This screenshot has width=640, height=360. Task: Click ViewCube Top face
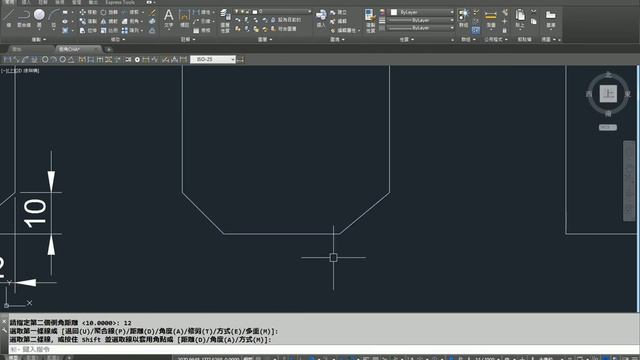(x=608, y=94)
